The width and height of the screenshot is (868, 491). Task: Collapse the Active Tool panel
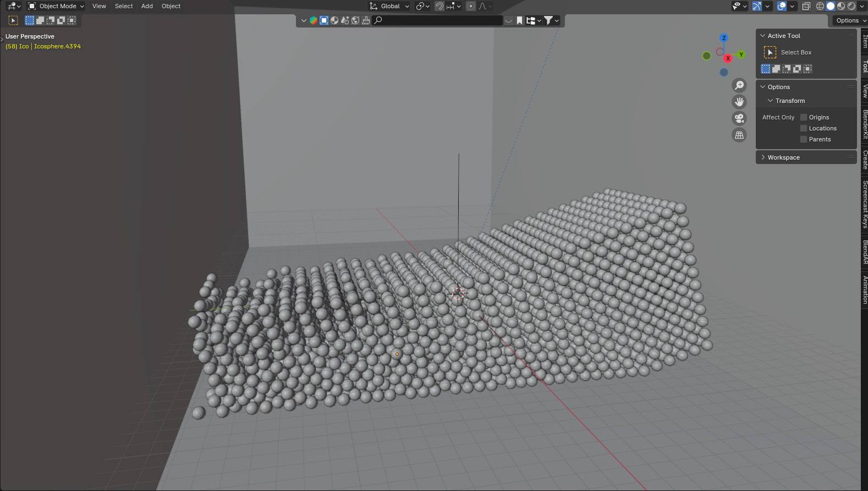click(x=763, y=36)
